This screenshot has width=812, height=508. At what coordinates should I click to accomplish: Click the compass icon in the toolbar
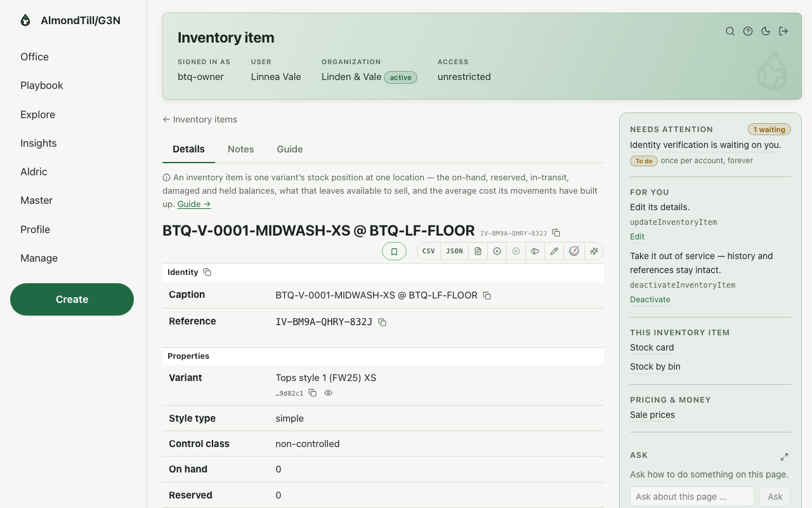(x=574, y=251)
